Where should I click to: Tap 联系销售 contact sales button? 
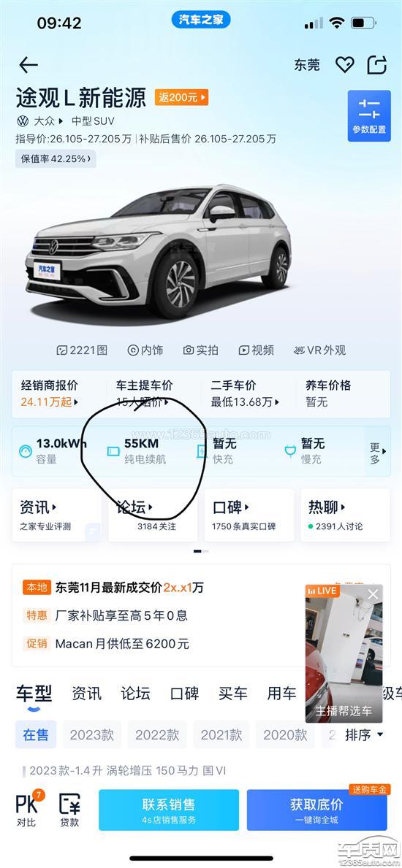[x=169, y=810]
